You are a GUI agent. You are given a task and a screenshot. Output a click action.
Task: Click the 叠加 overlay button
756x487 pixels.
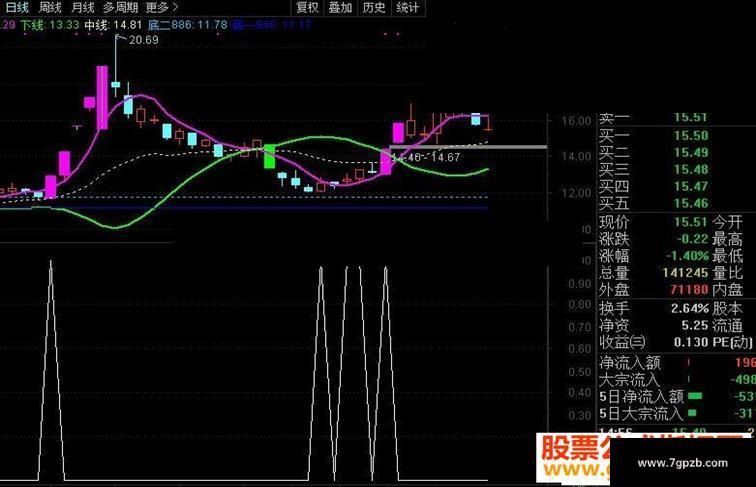340,8
